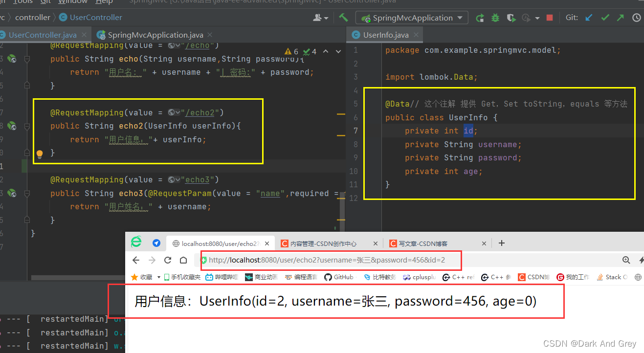Switch to the UserInfo.java tab

pyautogui.click(x=386, y=35)
